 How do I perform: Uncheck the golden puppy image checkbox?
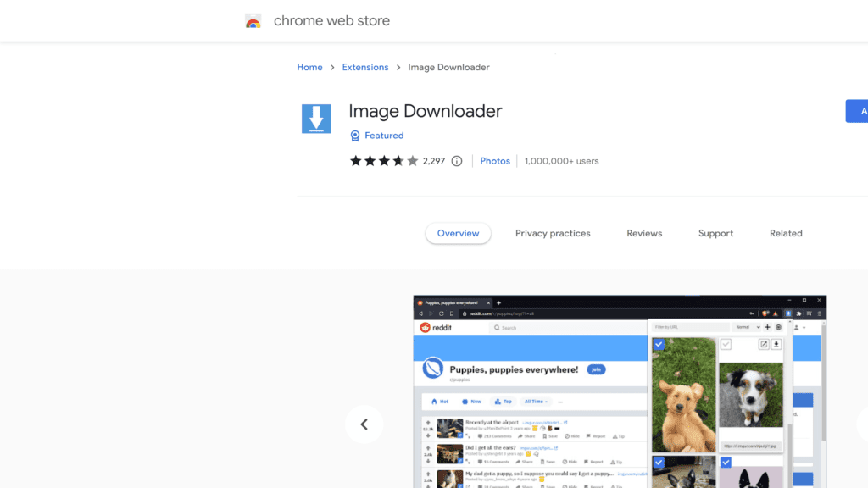click(x=659, y=344)
